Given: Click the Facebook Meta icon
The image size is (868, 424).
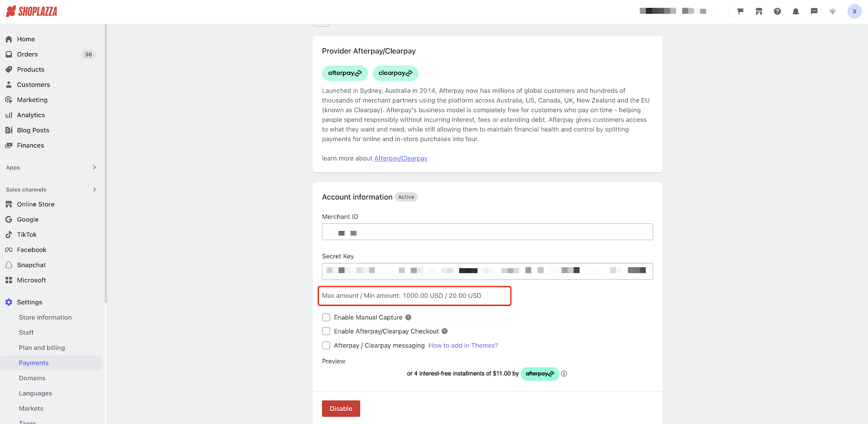Looking at the screenshot, I should point(9,250).
